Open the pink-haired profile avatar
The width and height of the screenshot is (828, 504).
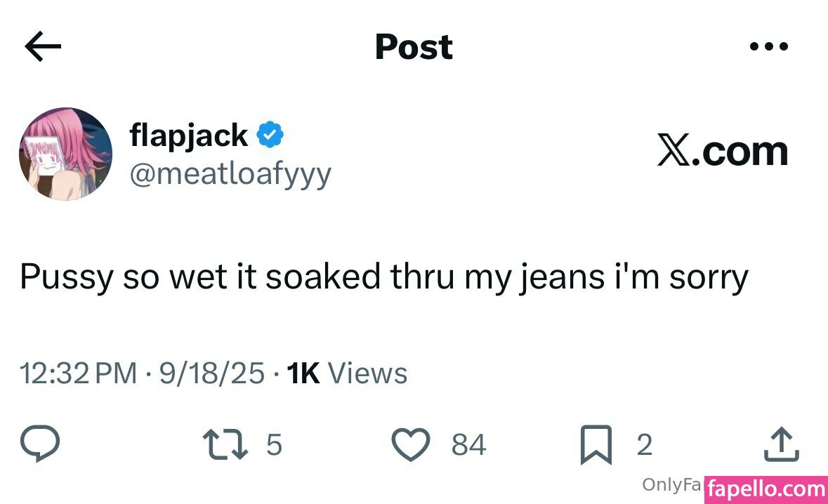pyautogui.click(x=65, y=154)
